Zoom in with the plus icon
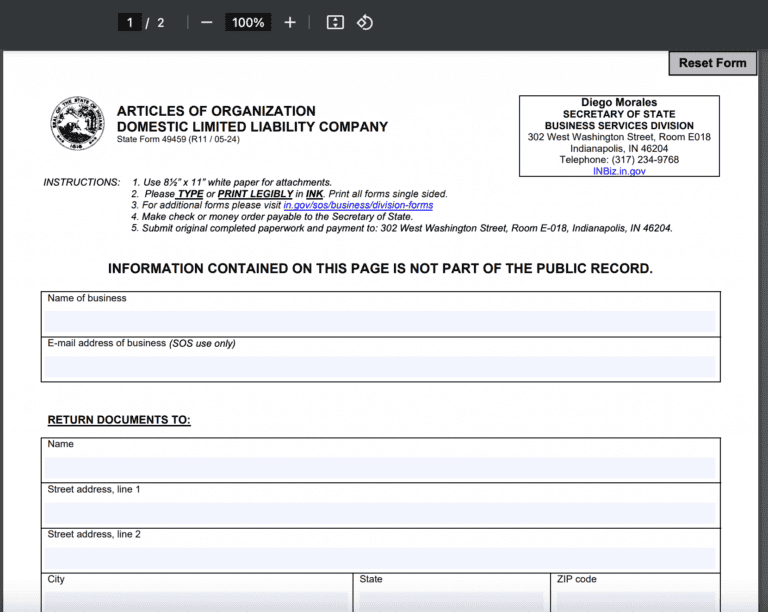This screenshot has height=612, width=768. coord(290,23)
